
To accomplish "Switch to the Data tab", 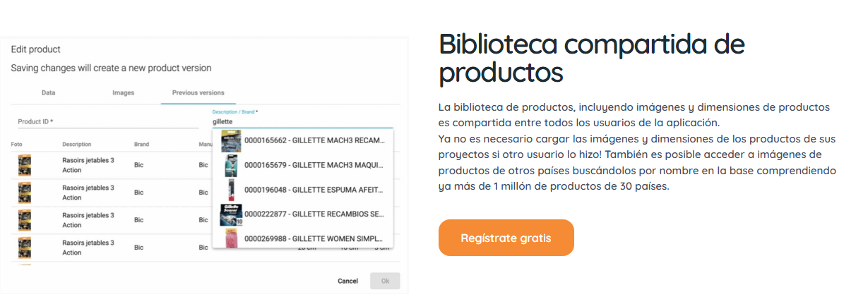I will click(49, 92).
